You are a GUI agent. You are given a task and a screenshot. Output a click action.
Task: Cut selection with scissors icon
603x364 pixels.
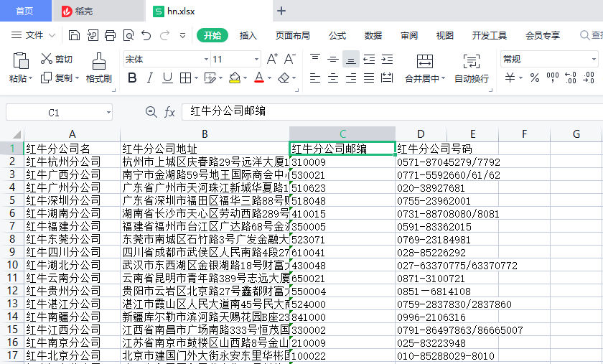[x=57, y=59]
